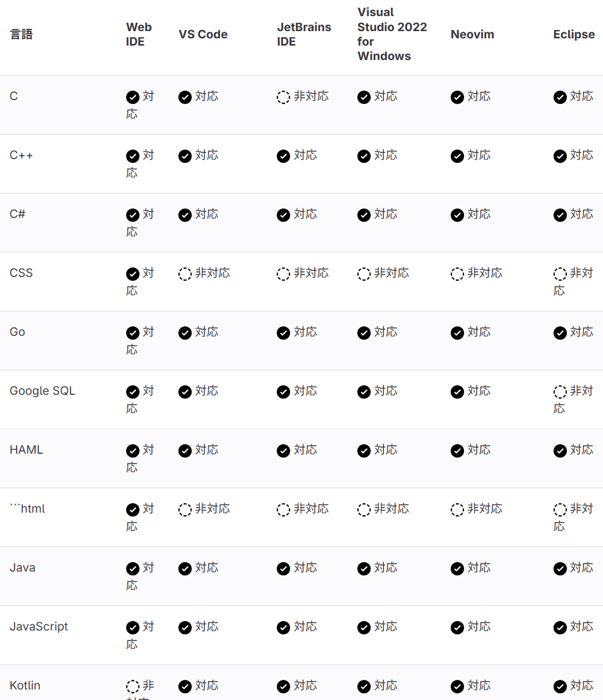Click the Neovim column header
Image resolution: width=603 pixels, height=700 pixels.
(x=472, y=34)
